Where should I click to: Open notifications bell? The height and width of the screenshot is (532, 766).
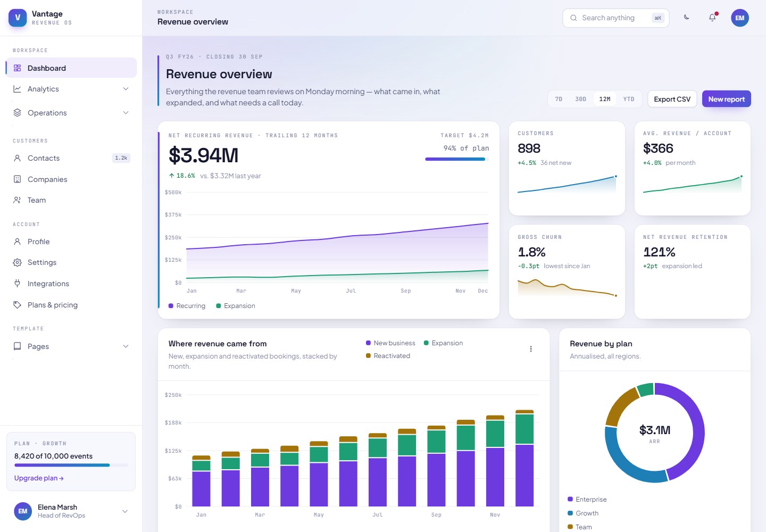712,18
